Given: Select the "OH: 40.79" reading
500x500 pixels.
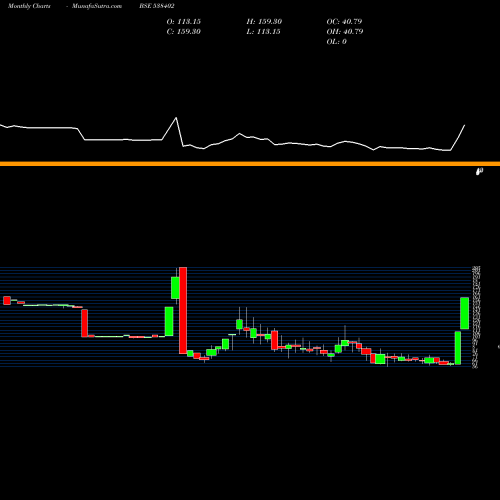Looking at the screenshot, I should [x=345, y=32].
